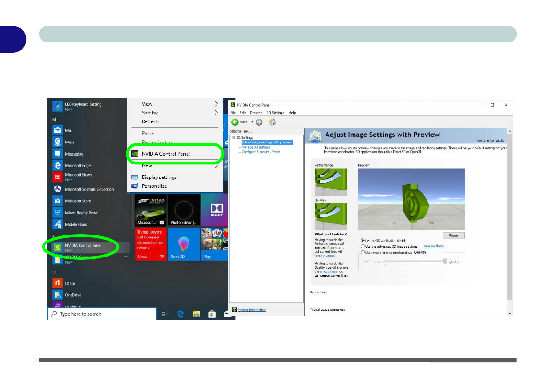Open Forza Street Microsoft Store tile
The width and height of the screenshot is (557, 392).
(x=151, y=210)
